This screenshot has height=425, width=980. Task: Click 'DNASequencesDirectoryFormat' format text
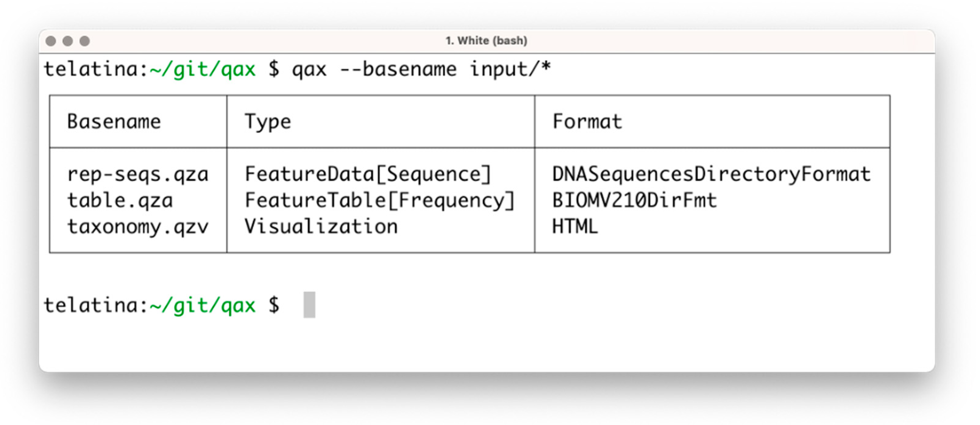tap(711, 174)
